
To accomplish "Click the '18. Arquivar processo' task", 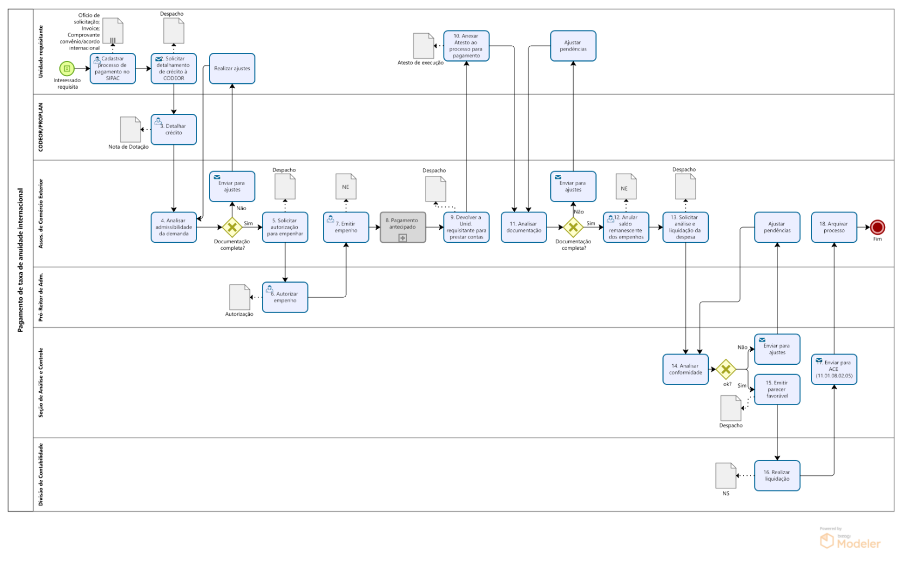I will coord(834,227).
